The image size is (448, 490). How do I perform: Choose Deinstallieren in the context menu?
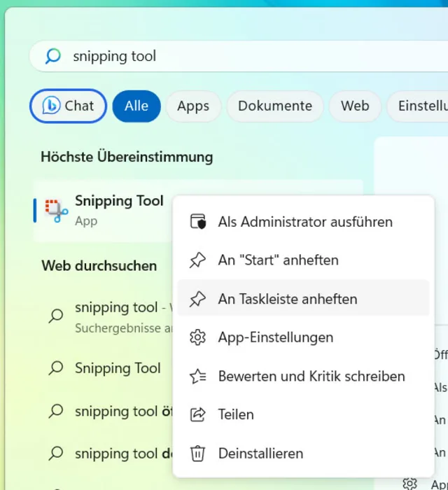pos(260,454)
